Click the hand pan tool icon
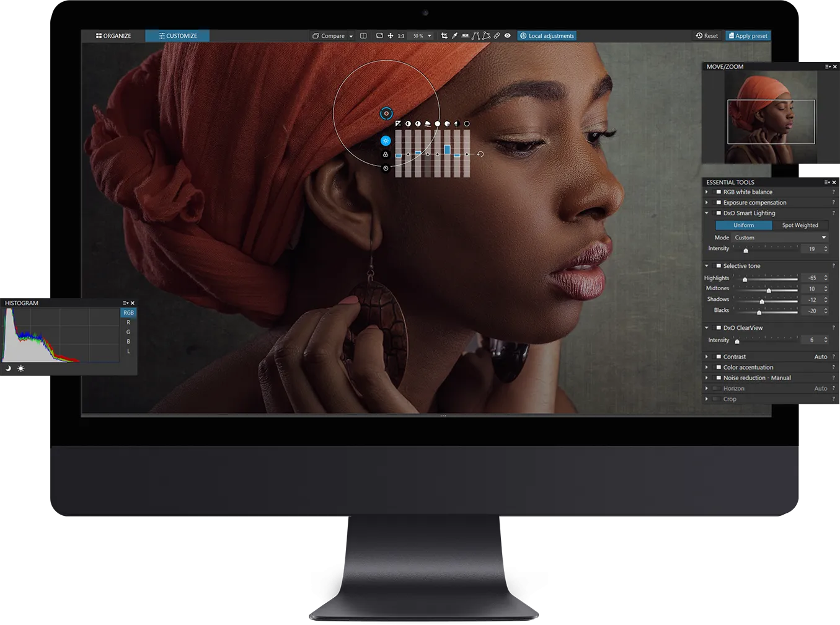 pyautogui.click(x=391, y=36)
